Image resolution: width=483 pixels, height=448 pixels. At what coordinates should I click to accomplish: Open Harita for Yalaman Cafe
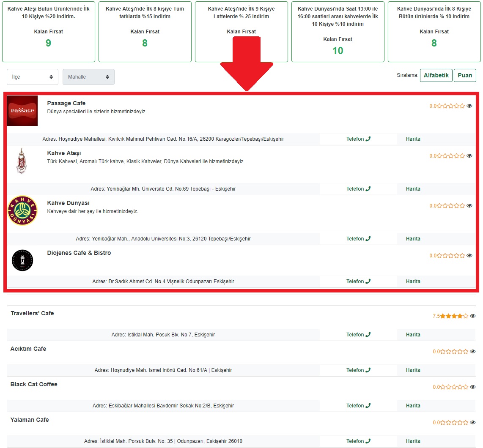pyautogui.click(x=413, y=441)
